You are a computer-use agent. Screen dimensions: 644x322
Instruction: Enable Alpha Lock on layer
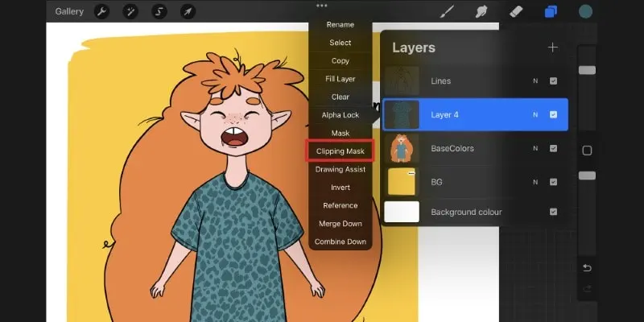[x=340, y=115]
